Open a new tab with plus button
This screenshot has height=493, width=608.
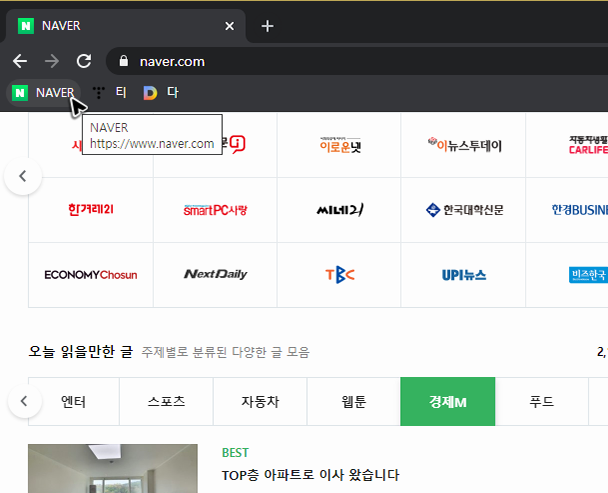click(267, 26)
